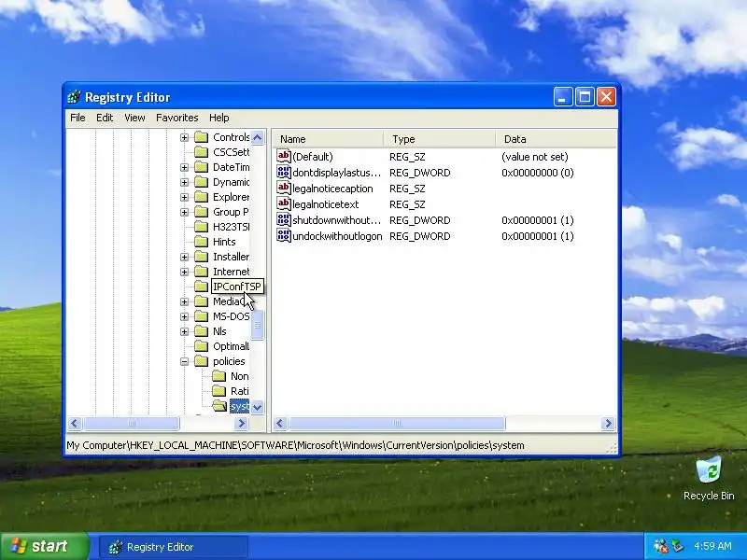Expand the Media key node
Image resolution: width=747 pixels, height=560 pixels.
click(x=184, y=301)
